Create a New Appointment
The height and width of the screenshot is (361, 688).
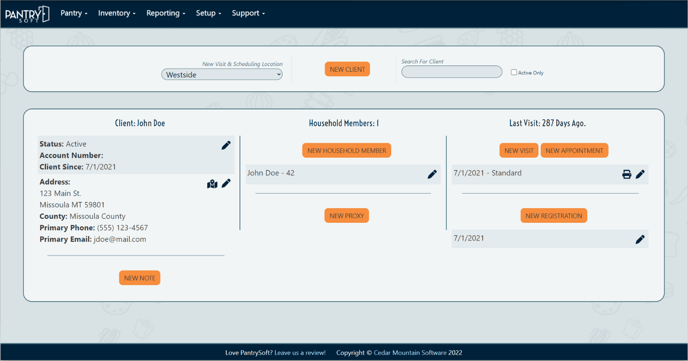[x=574, y=150]
